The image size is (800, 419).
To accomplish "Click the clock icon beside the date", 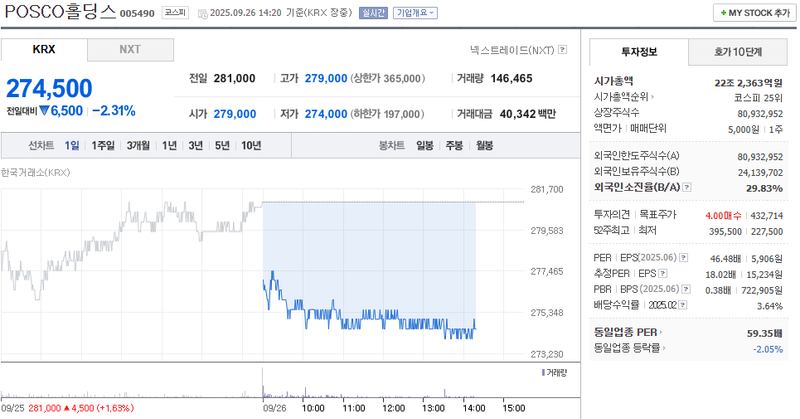I will [x=203, y=14].
